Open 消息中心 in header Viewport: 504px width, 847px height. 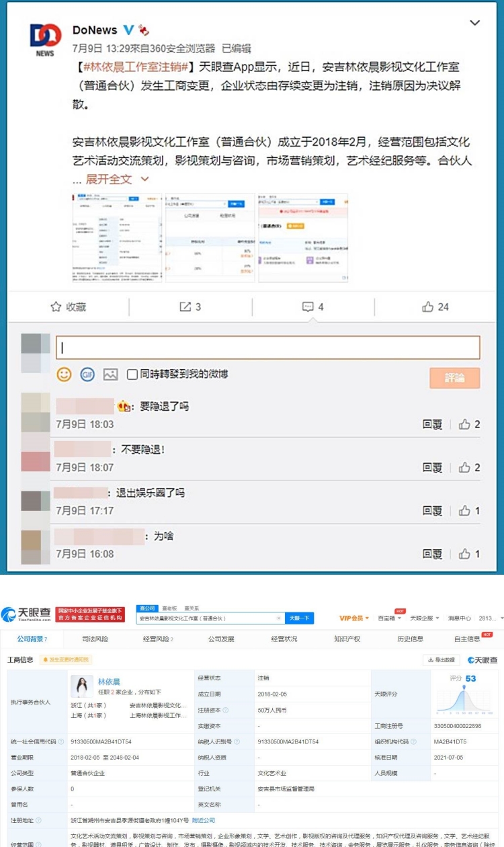click(460, 618)
